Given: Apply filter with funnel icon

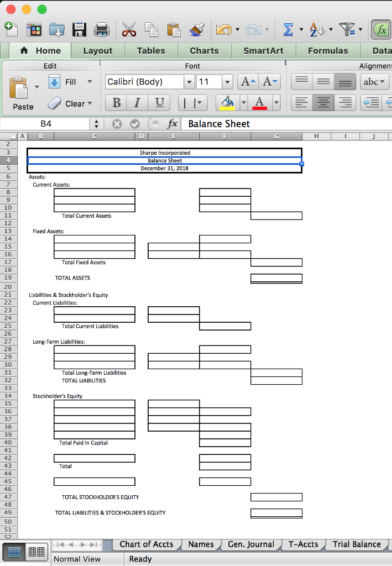Looking at the screenshot, I should point(347,30).
